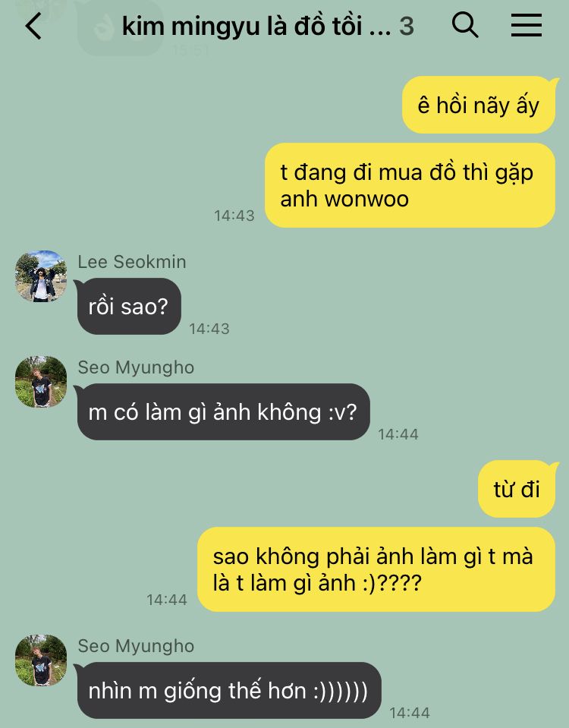The height and width of the screenshot is (728, 569).
Task: Tap the 'rồi sao?' message bubble
Action: 128,307
